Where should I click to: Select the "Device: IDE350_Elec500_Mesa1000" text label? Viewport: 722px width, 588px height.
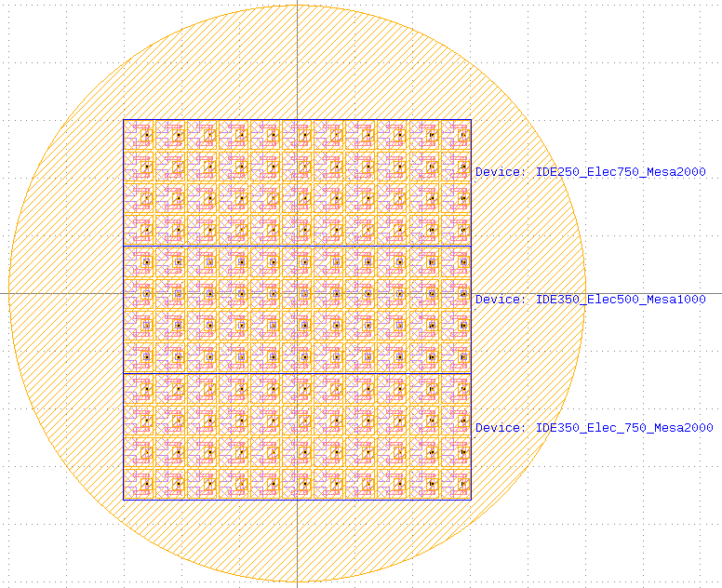(590, 300)
